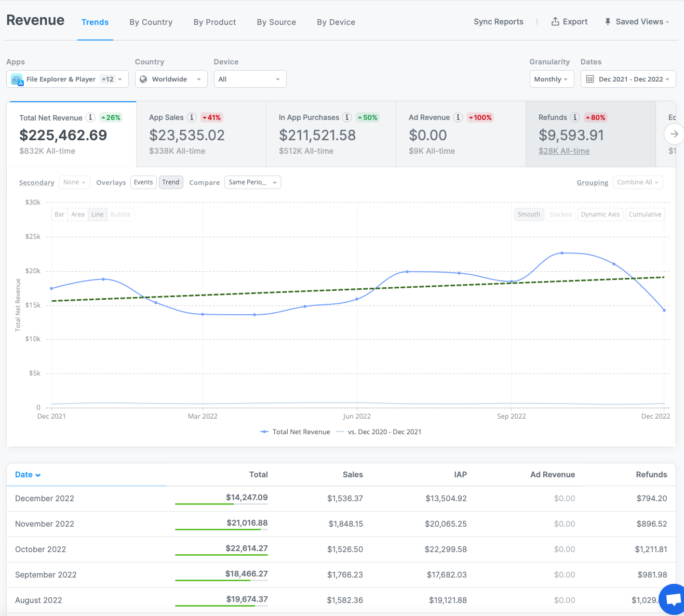Sort table by Date column header
This screenshot has height=616, width=684.
coord(28,475)
